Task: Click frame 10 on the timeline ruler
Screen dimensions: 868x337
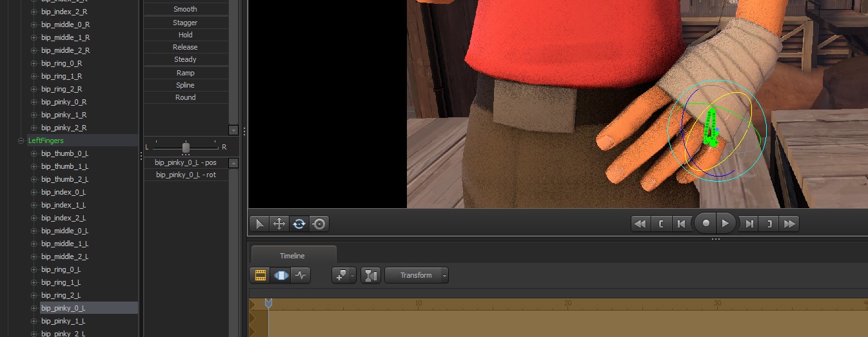Action: [418, 303]
